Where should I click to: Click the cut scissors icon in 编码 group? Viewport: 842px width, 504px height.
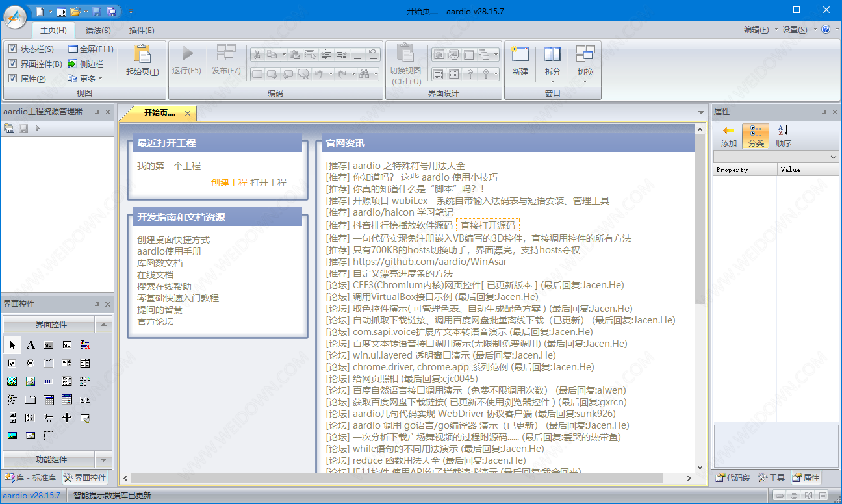click(x=257, y=55)
